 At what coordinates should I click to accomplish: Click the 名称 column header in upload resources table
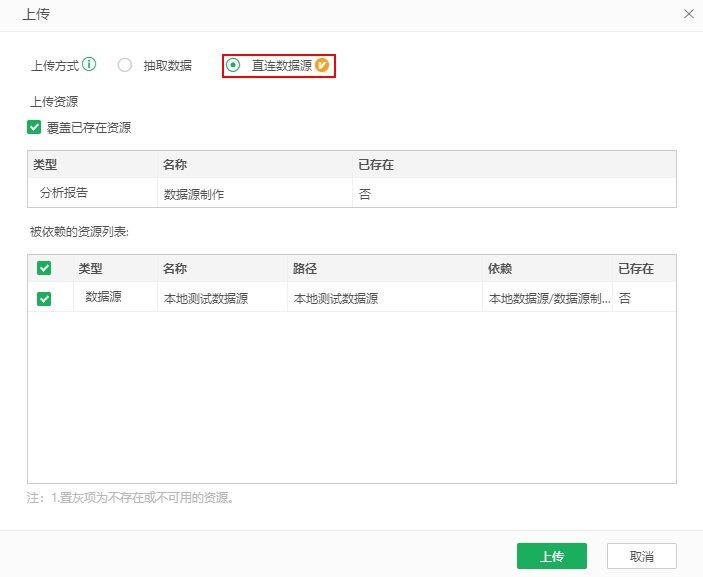pos(175,164)
